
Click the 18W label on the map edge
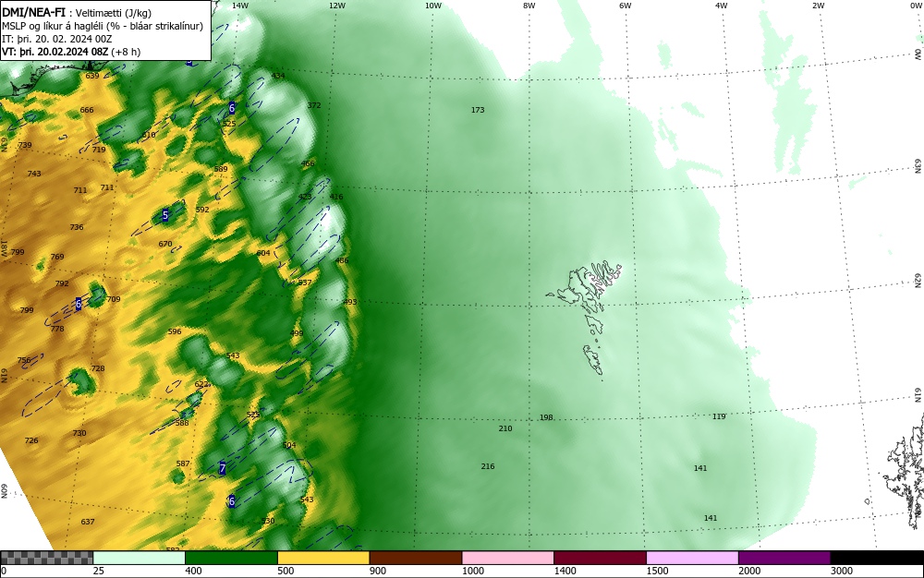click(4, 247)
